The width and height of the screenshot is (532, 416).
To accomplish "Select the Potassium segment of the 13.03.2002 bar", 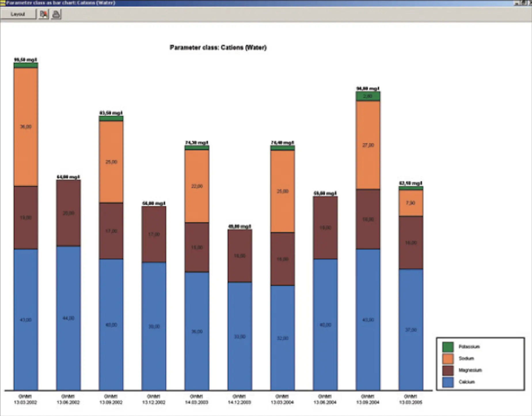I will coord(26,65).
